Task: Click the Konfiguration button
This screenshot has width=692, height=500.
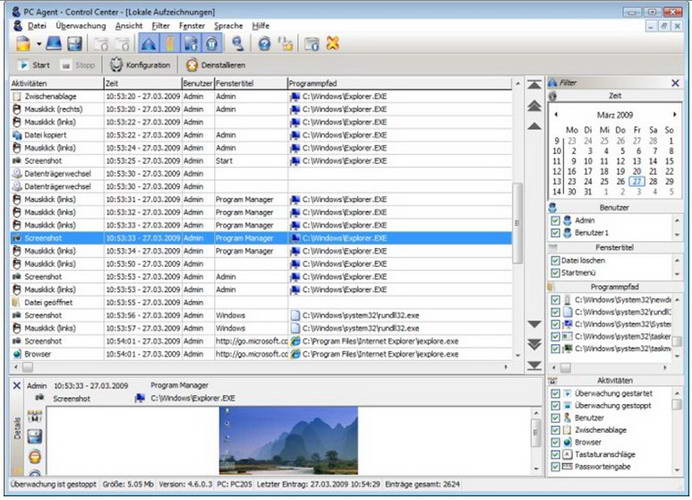Action: click(140, 65)
